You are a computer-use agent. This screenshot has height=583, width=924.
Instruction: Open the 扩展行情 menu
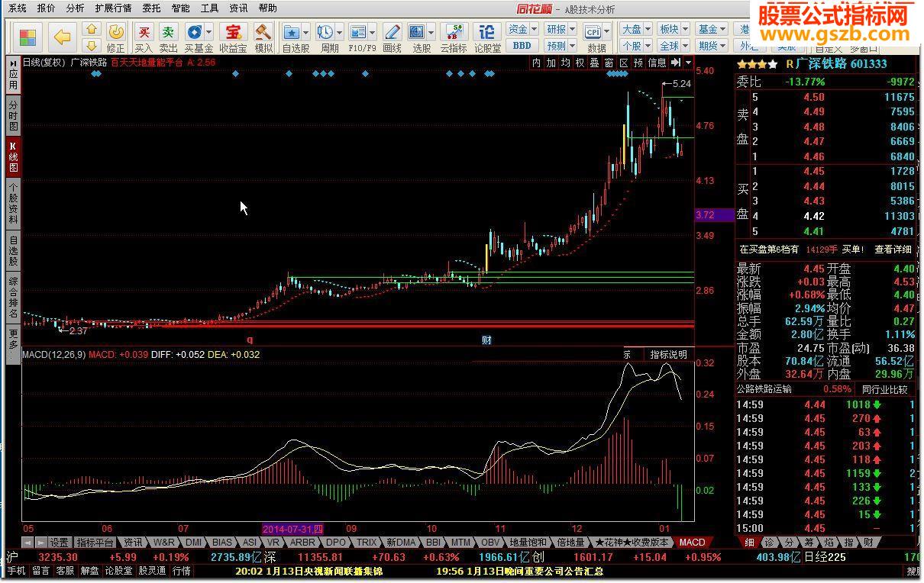point(113,8)
